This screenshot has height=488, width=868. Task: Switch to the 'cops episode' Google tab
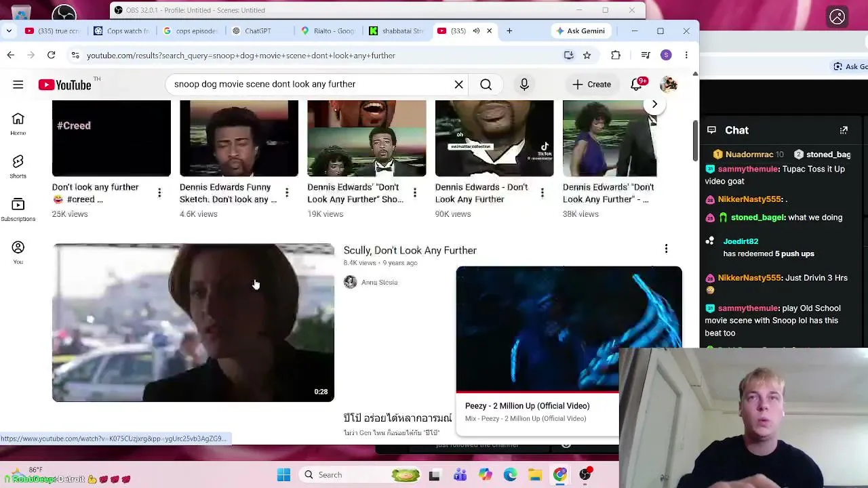[191, 30]
